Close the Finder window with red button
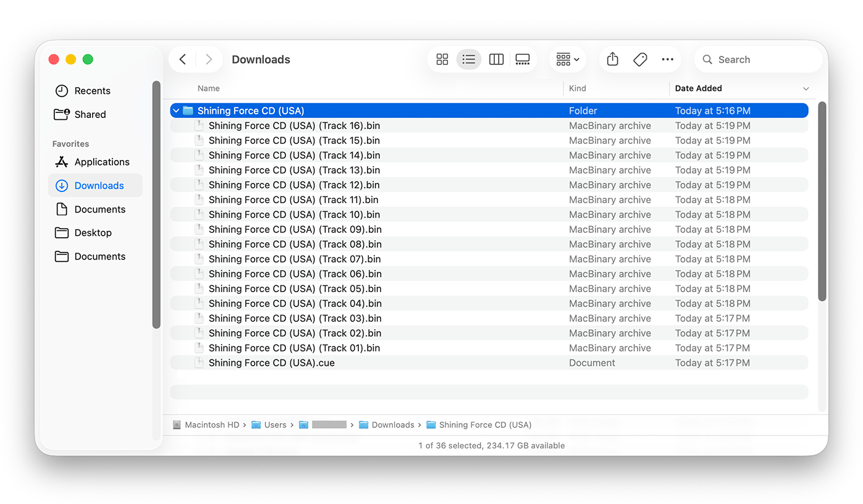863x504 pixels. tap(54, 59)
